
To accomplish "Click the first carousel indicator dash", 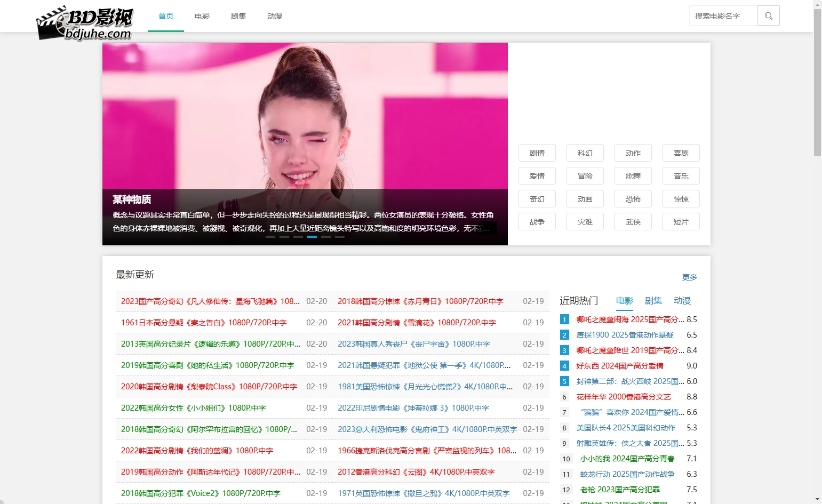I will point(270,236).
